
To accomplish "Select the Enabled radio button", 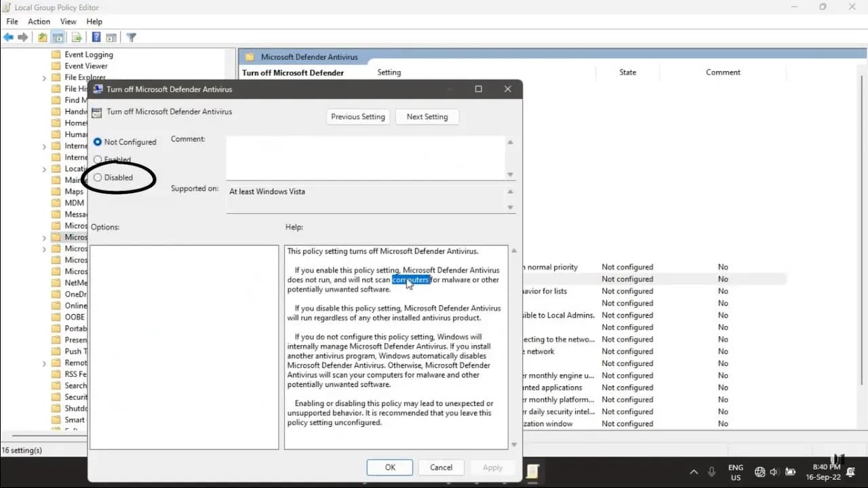I will click(x=98, y=159).
